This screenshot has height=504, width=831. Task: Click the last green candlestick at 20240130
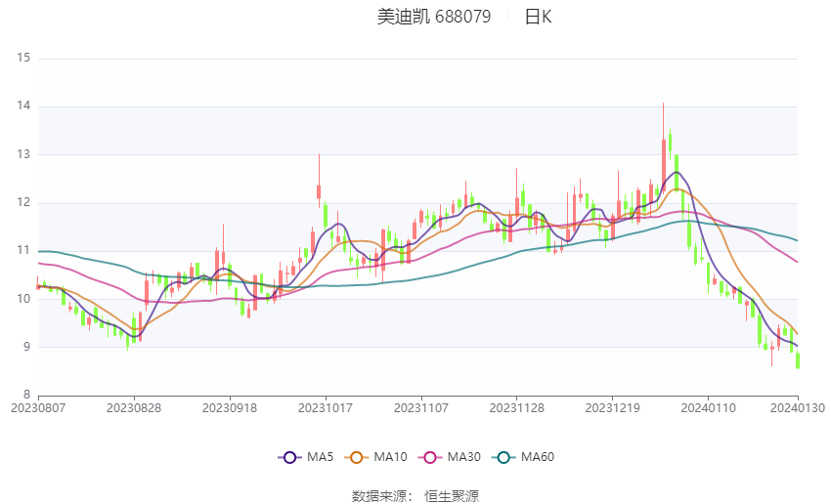tap(798, 360)
